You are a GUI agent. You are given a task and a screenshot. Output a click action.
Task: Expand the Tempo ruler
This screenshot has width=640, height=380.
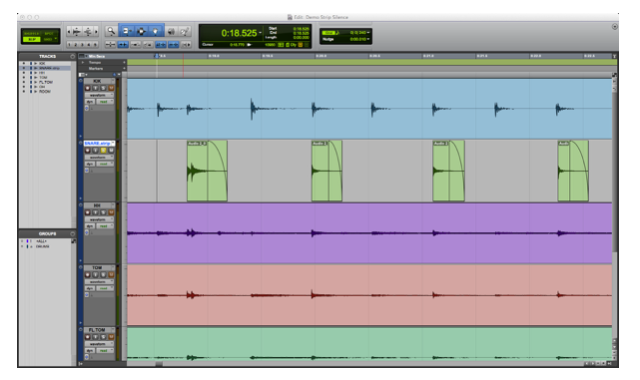pyautogui.click(x=83, y=62)
